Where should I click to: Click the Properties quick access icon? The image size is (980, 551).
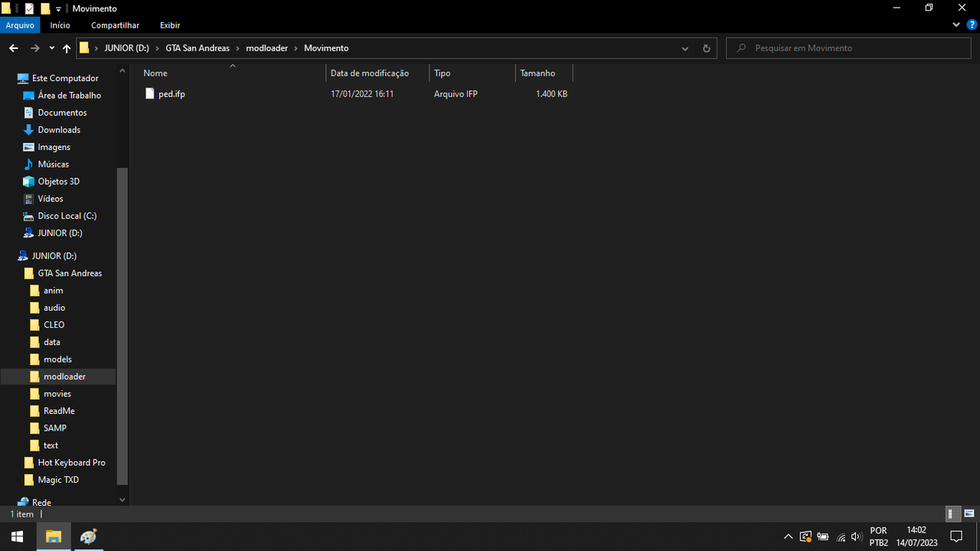[x=29, y=8]
